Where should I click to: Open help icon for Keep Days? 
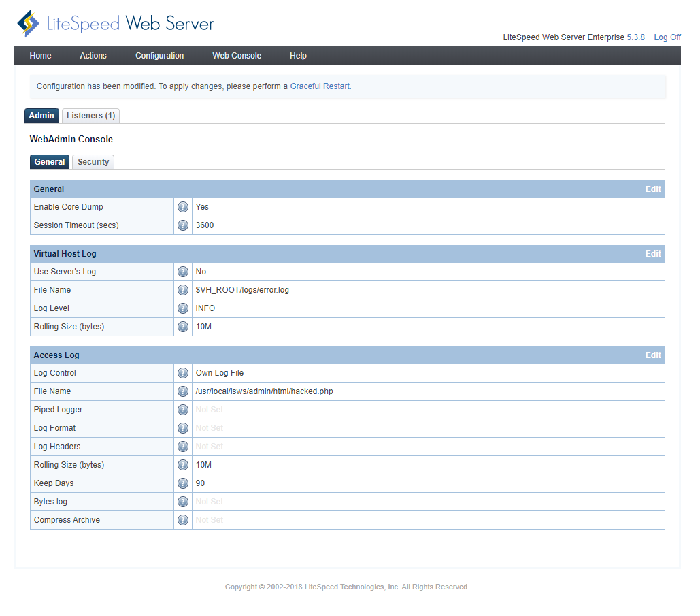(183, 483)
